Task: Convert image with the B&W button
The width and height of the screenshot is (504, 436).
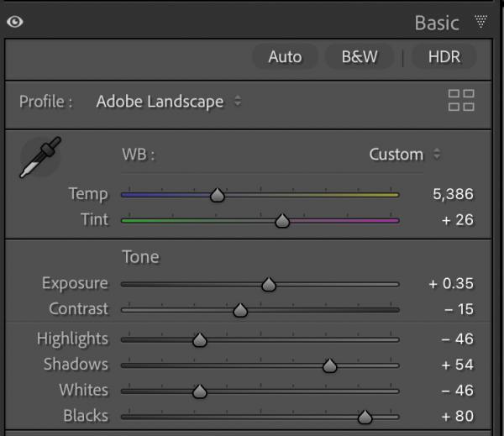Action: (x=360, y=57)
